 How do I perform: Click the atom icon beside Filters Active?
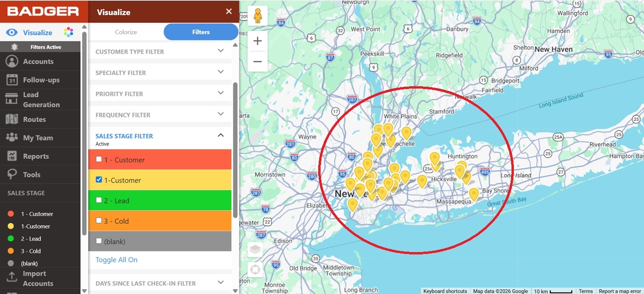tap(15, 47)
